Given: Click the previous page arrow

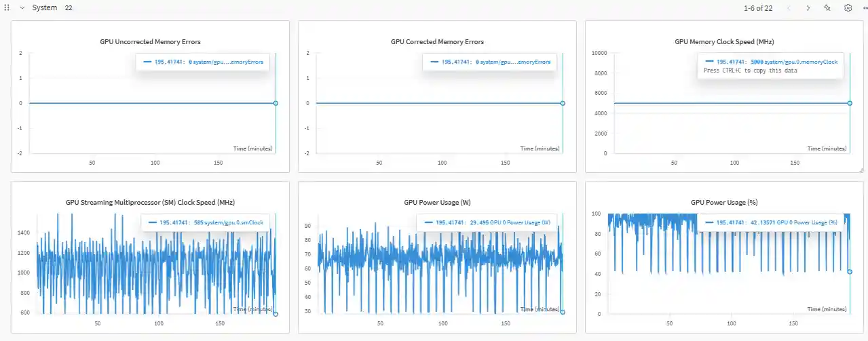Looking at the screenshot, I should (789, 8).
